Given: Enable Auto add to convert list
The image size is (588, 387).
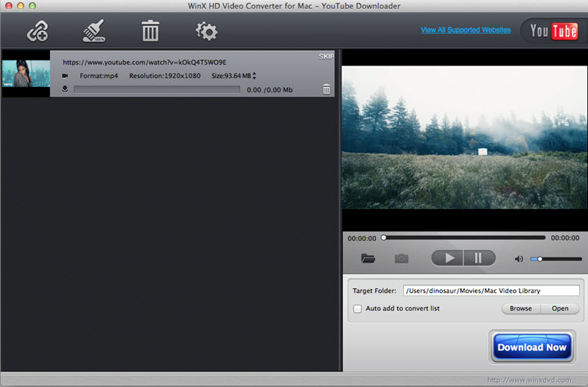Looking at the screenshot, I should 357,308.
